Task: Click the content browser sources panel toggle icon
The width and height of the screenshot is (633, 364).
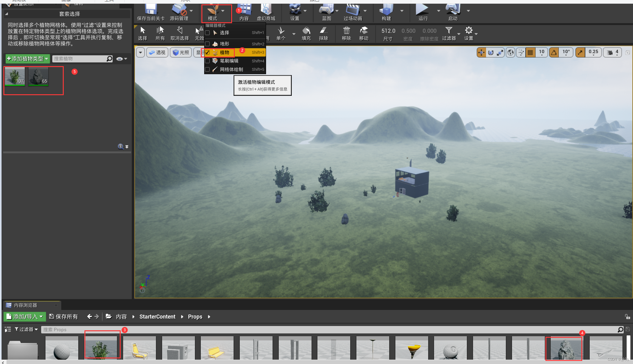Action: [8, 329]
